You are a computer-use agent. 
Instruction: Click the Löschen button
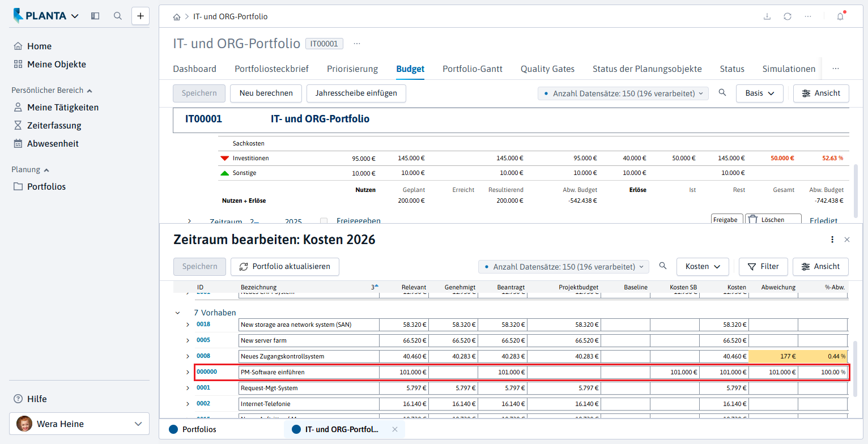(773, 219)
